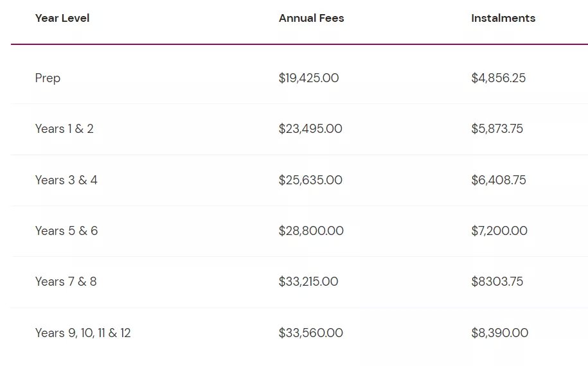This screenshot has width=588, height=366.
Task: Select the Years 1 & 2 row label
Action: [x=64, y=129]
